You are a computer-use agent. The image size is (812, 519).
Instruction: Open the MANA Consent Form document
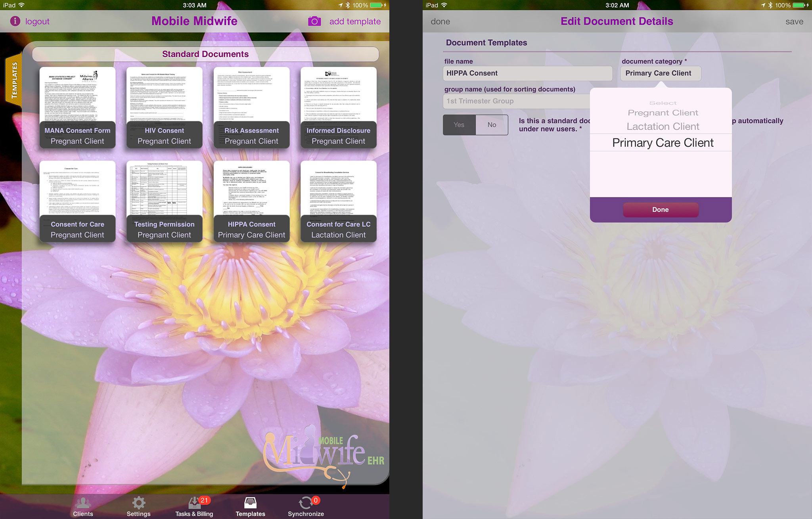tap(77, 107)
